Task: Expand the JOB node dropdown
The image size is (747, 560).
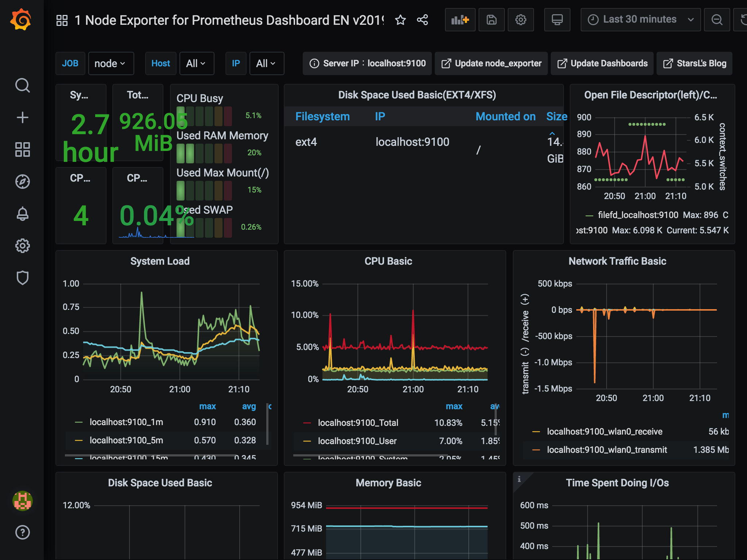Action: point(111,63)
